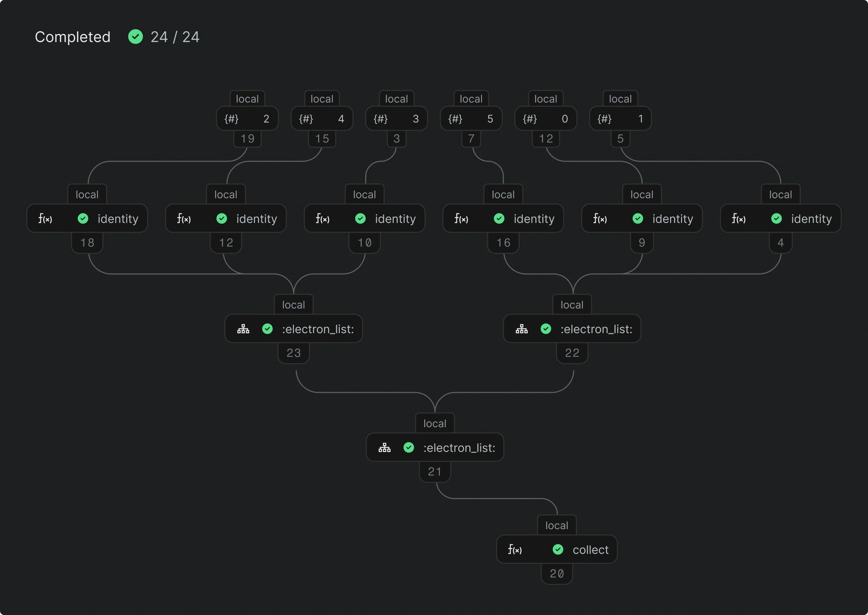Click the 'local' tag above electron_list node 23
The width and height of the screenshot is (868, 615).
(294, 305)
